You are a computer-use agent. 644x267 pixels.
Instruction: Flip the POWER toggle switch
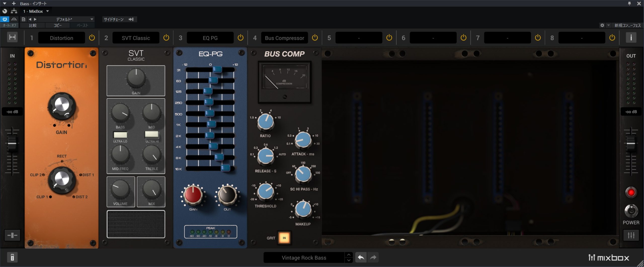point(631,211)
